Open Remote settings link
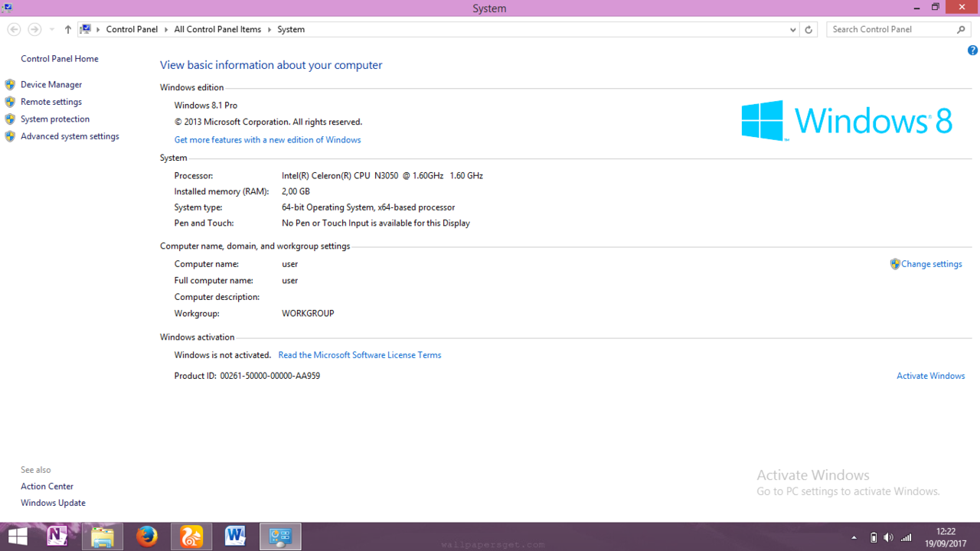 pos(51,102)
